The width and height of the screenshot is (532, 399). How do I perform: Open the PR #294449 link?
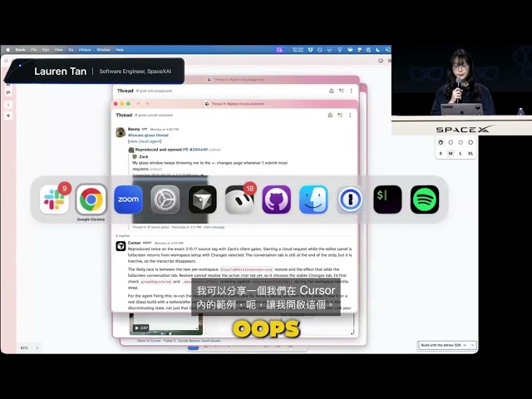coord(195,150)
